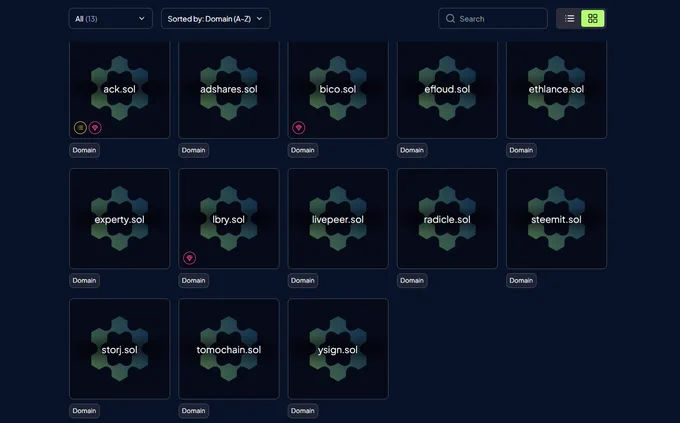
Task: Switch to grid view layout
Action: tap(592, 19)
